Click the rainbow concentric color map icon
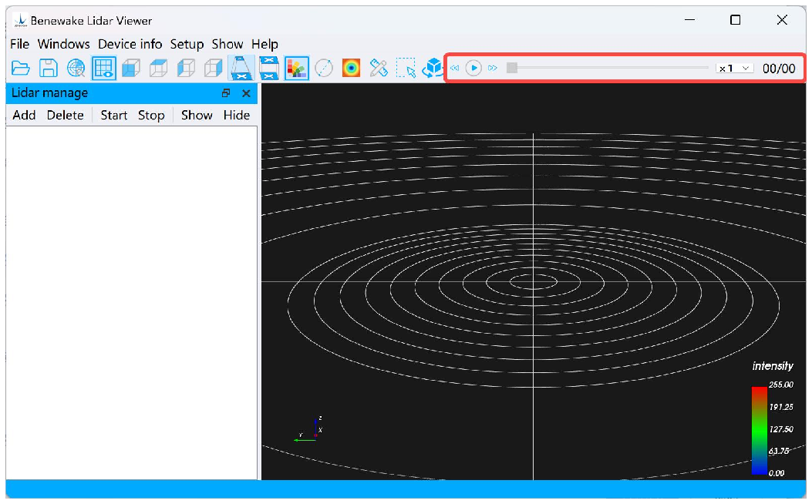 point(351,69)
